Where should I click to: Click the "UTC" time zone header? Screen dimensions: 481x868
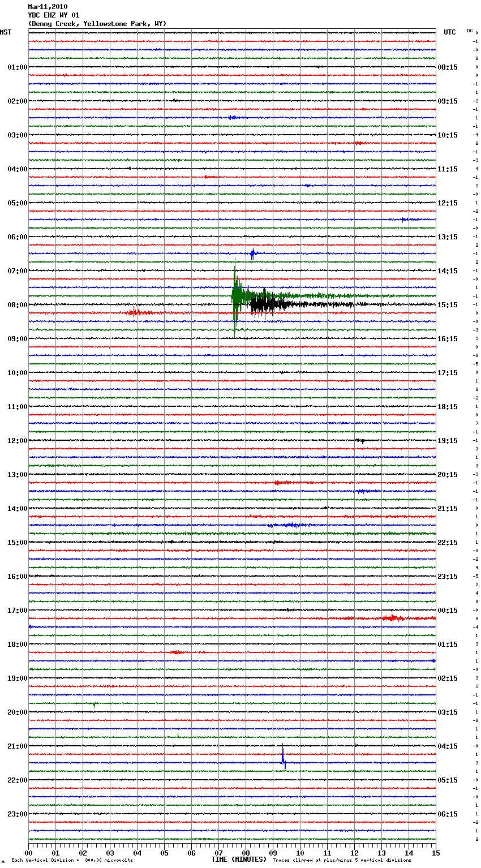449,32
